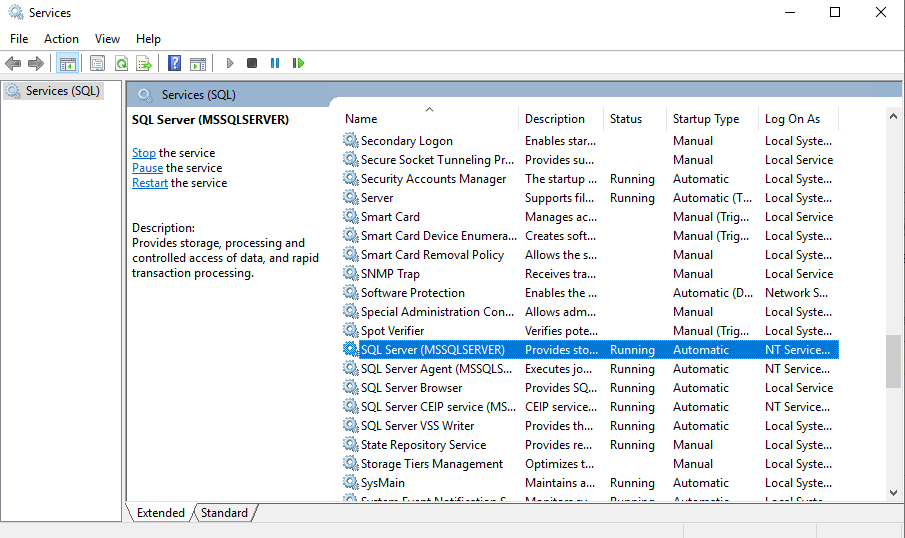Open the View menu
The image size is (905, 538).
click(107, 39)
